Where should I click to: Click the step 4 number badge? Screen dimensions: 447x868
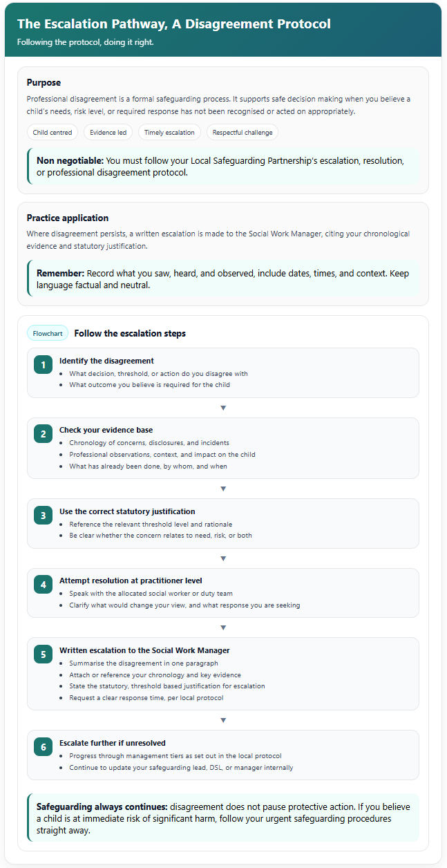pyautogui.click(x=43, y=585)
